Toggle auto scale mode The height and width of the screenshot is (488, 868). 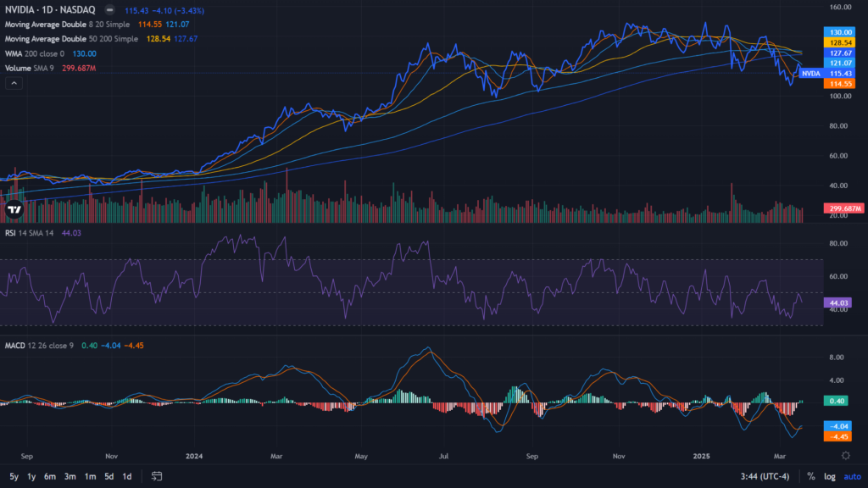[x=851, y=476]
